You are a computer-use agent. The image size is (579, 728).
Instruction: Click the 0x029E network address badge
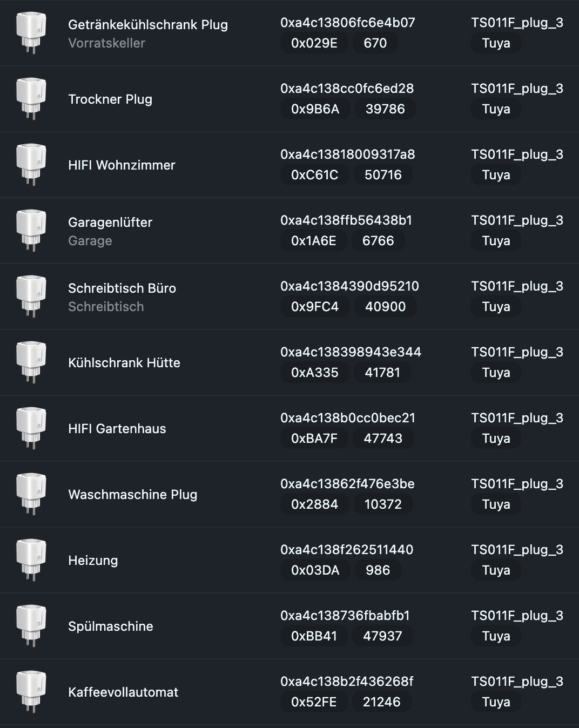coord(314,43)
